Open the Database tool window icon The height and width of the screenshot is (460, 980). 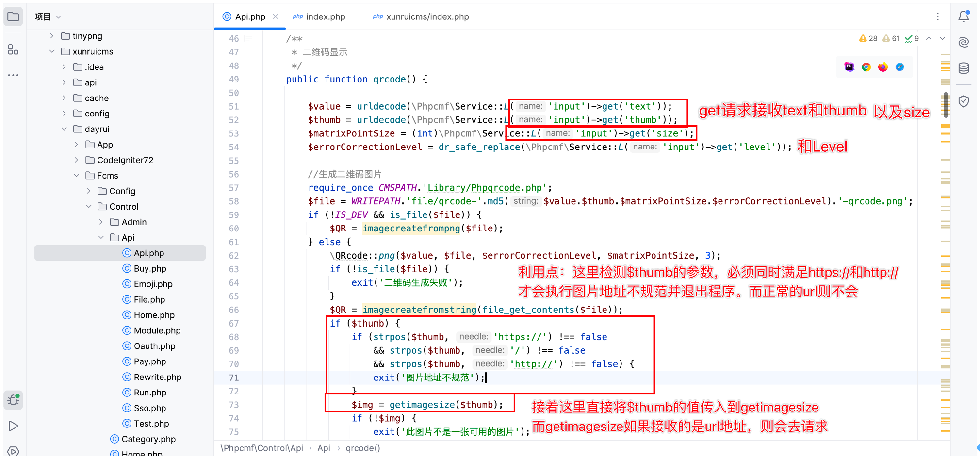pyautogui.click(x=964, y=68)
